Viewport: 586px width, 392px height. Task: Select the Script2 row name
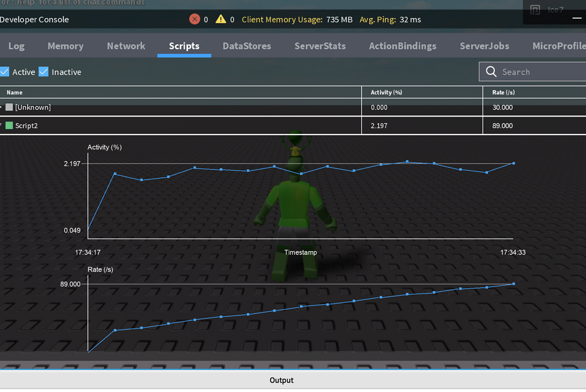coord(27,126)
